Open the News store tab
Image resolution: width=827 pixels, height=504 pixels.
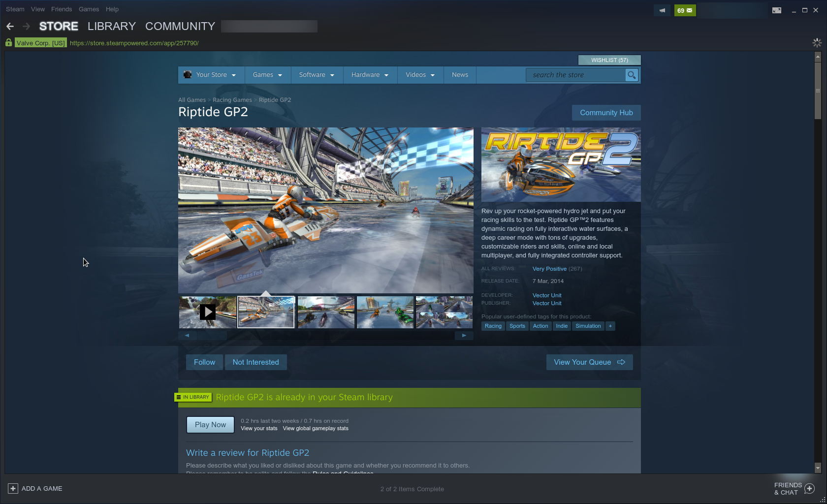460,75
